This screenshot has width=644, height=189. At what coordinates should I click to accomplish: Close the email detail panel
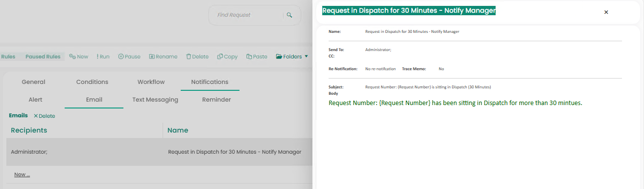pyautogui.click(x=606, y=12)
